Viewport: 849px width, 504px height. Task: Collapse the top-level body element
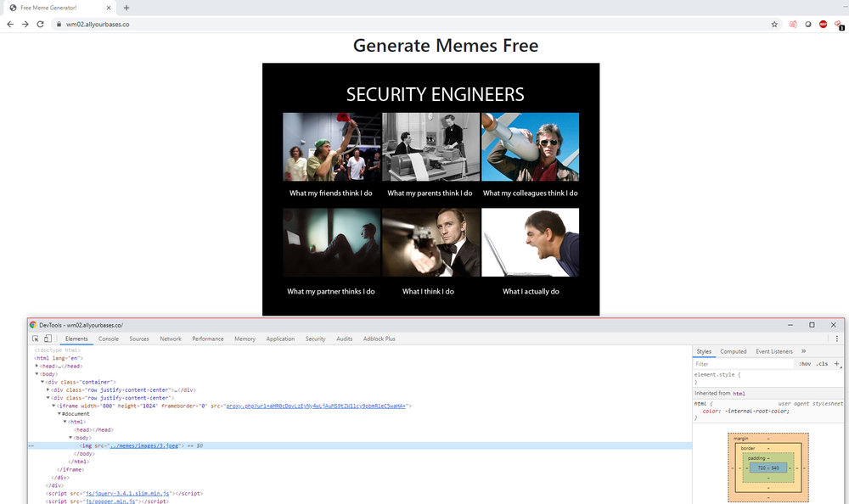(37, 374)
